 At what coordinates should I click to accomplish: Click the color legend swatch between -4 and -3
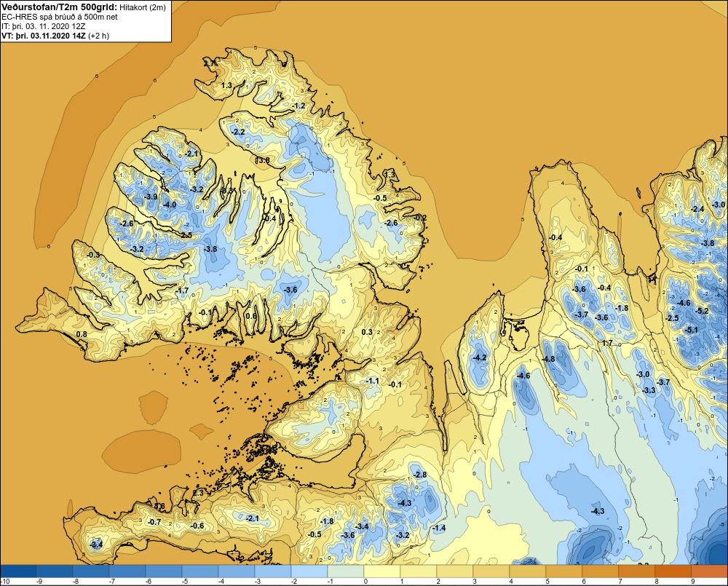click(x=237, y=571)
